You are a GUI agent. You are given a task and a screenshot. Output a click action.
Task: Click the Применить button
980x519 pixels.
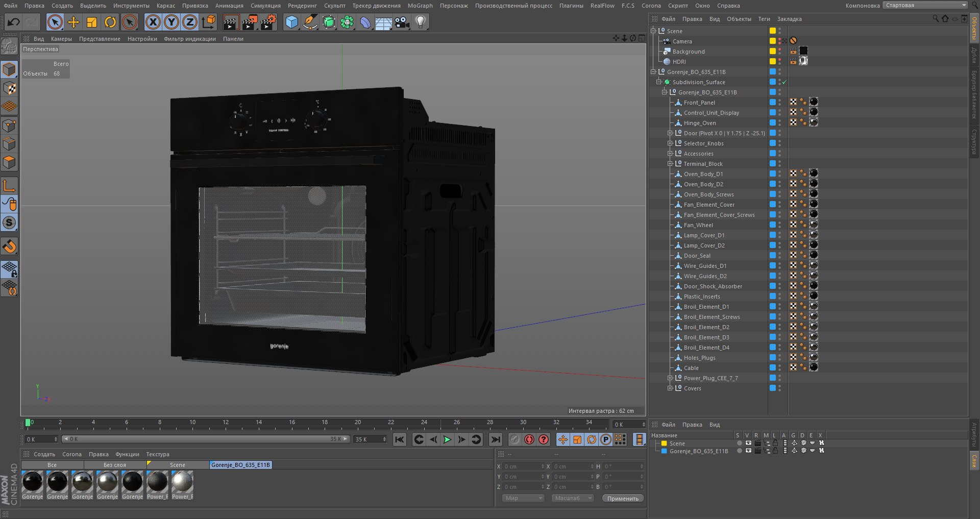point(623,499)
